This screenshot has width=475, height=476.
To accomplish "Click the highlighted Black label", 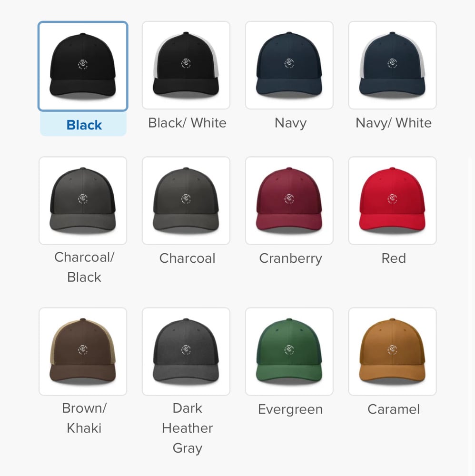I will 84,125.
